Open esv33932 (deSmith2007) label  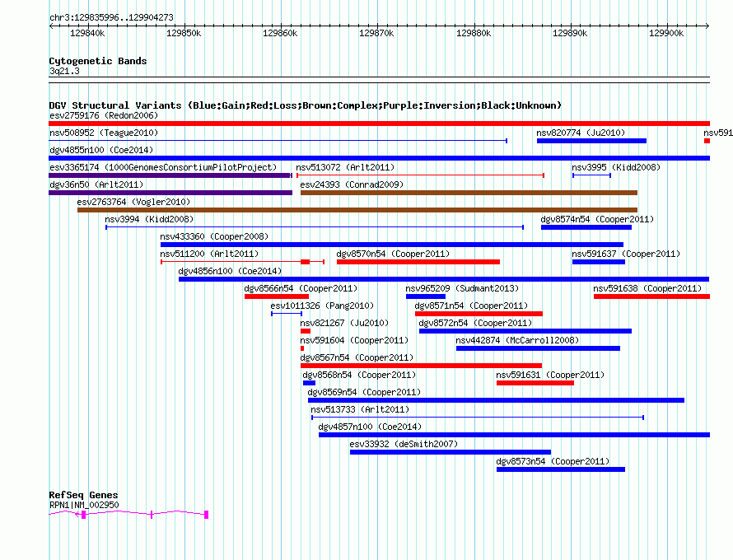[404, 444]
